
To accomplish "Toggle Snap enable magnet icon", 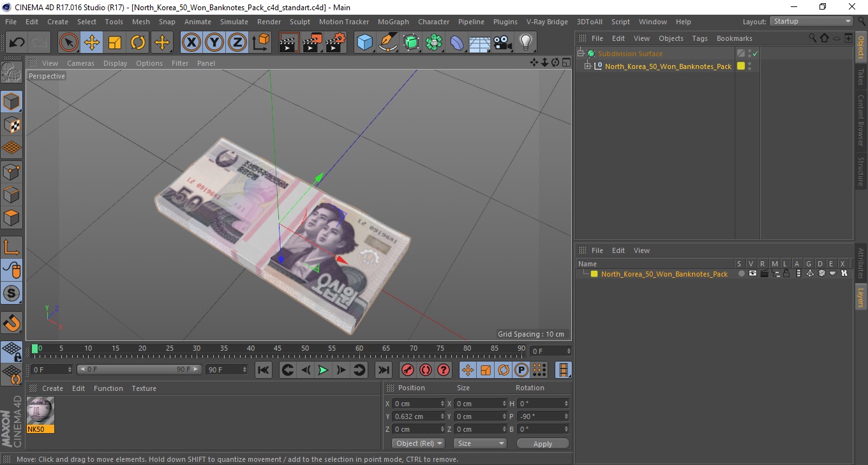I will tap(11, 323).
